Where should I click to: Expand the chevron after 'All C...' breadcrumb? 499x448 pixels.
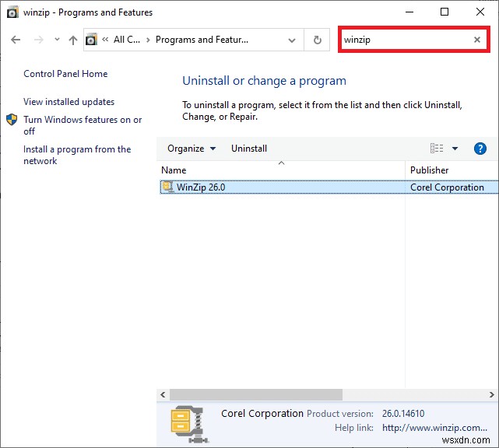[x=148, y=40]
